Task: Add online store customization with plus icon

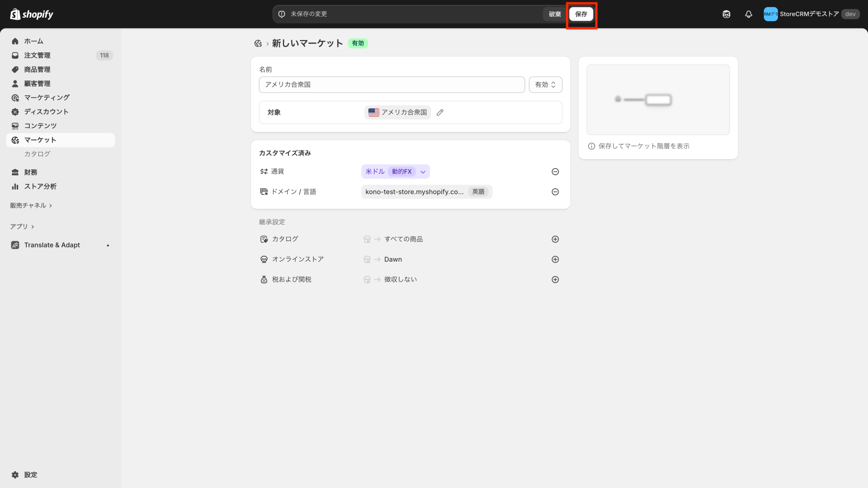Action: coord(555,259)
